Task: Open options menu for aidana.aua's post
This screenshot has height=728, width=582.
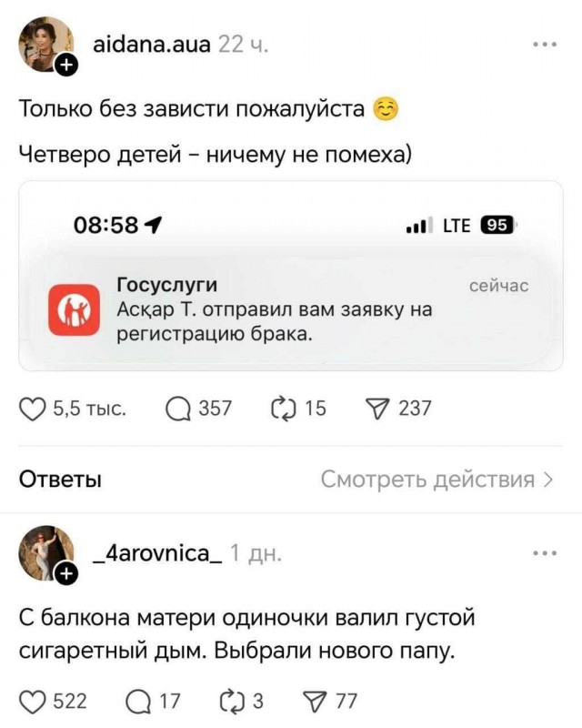Action: pyautogui.click(x=544, y=43)
